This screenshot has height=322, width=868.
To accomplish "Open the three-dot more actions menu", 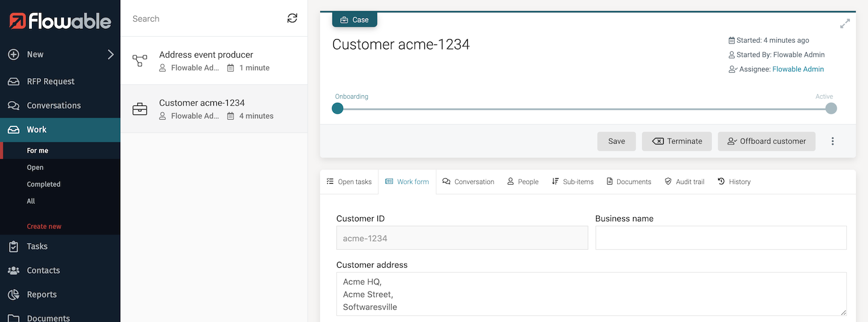I will tap(832, 141).
